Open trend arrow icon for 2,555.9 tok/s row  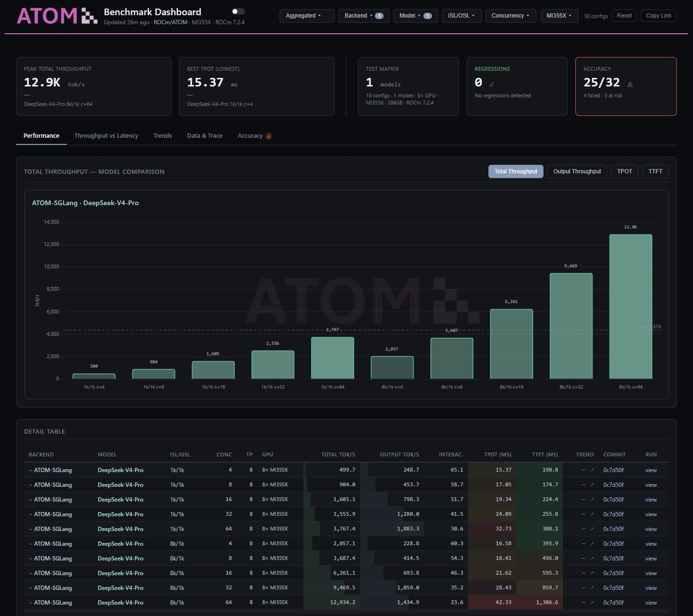(x=592, y=514)
